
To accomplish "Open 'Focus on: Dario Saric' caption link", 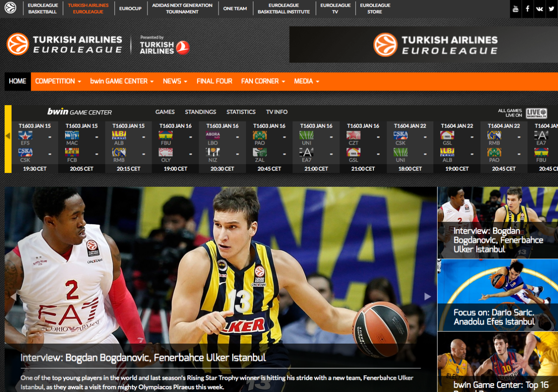I will tap(494, 317).
